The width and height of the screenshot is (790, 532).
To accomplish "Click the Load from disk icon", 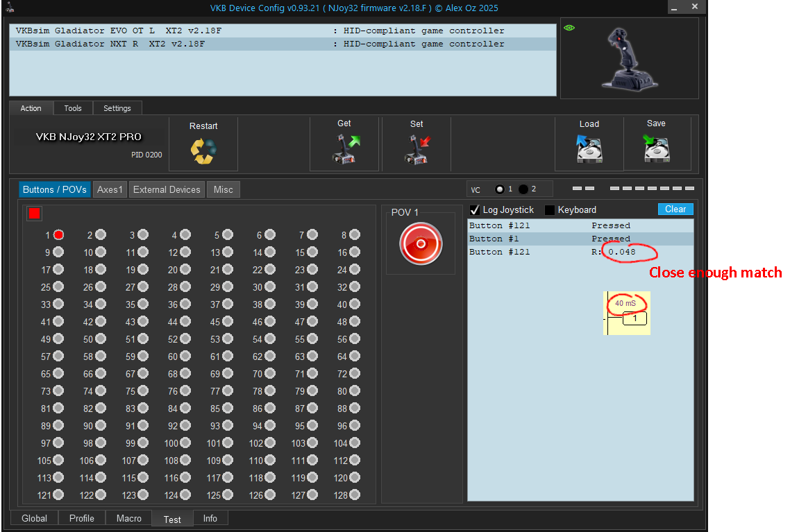I will (x=589, y=149).
